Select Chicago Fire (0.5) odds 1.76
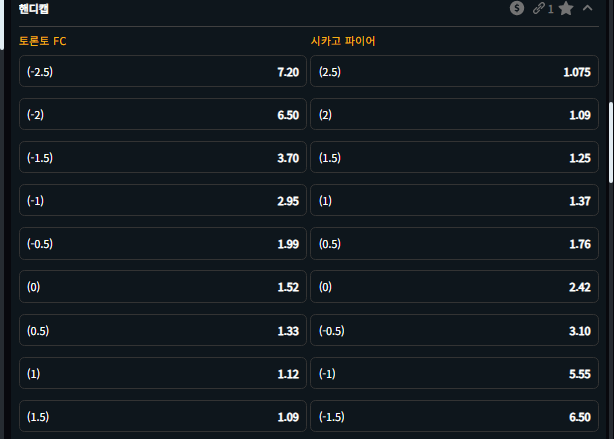 tap(453, 244)
